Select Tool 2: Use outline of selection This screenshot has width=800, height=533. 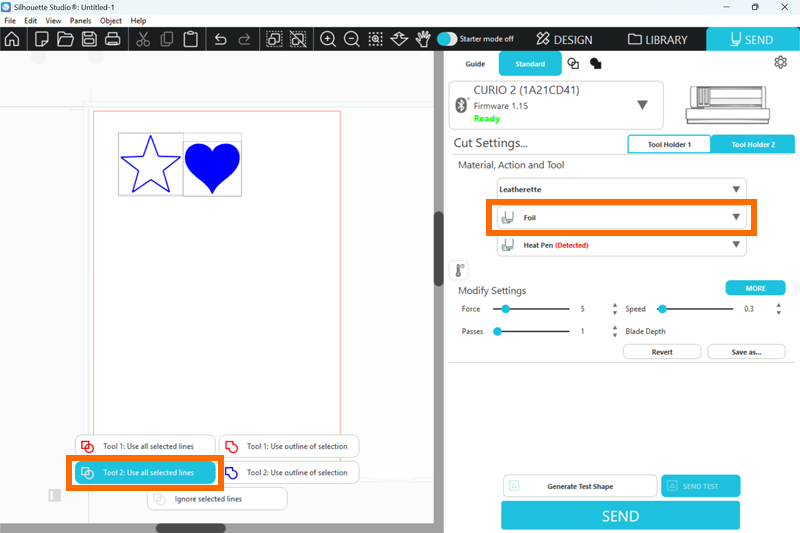pyautogui.click(x=288, y=472)
